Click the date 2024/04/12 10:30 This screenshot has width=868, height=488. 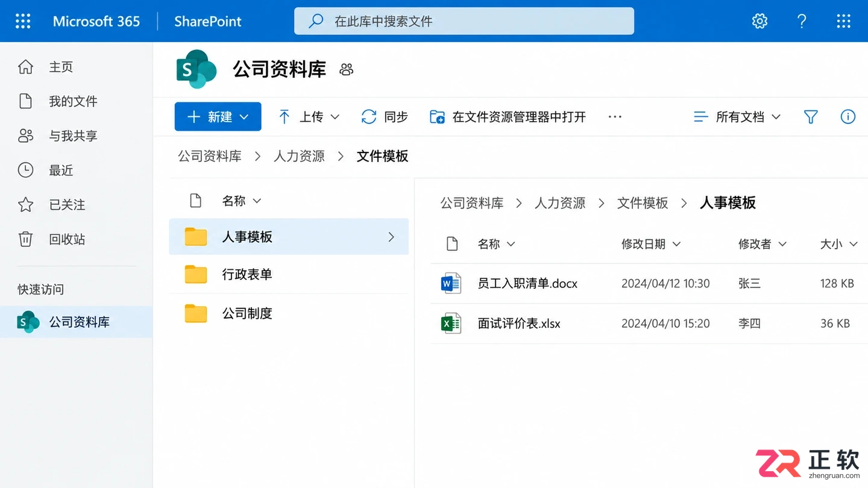665,283
